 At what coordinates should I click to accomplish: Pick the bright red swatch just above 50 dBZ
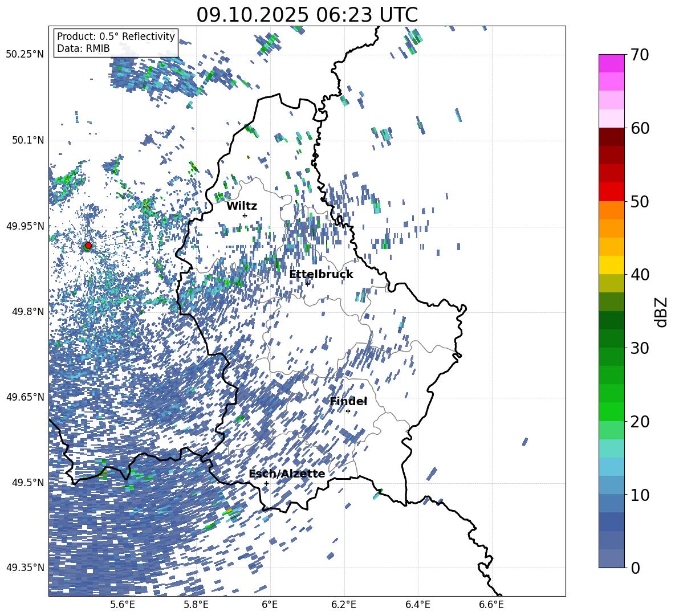611,192
